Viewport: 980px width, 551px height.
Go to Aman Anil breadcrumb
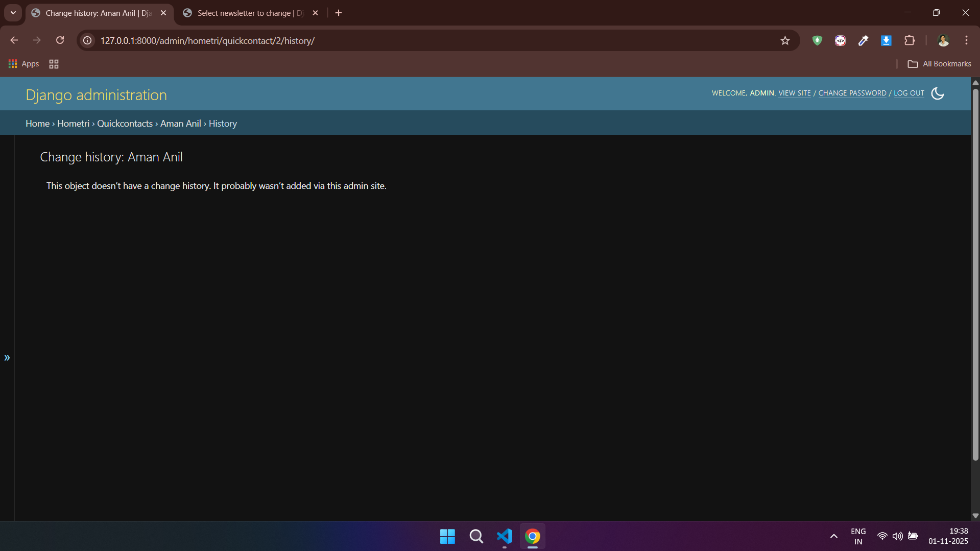[x=180, y=124]
